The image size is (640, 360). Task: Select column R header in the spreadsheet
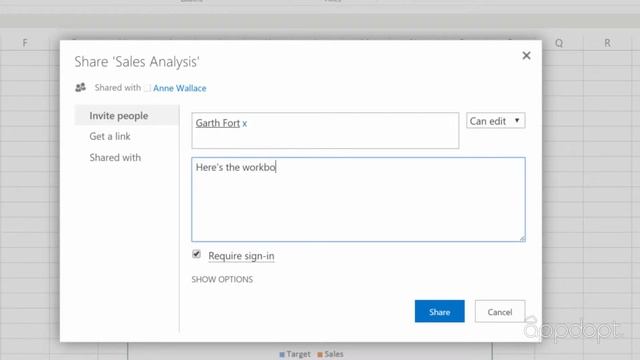click(x=607, y=43)
